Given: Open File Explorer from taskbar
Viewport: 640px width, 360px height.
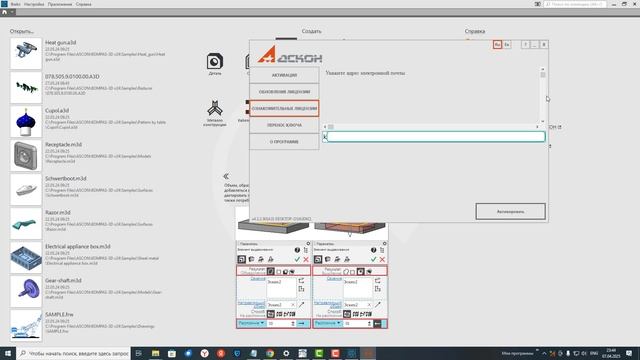Looking at the screenshot, I should pos(156,353).
